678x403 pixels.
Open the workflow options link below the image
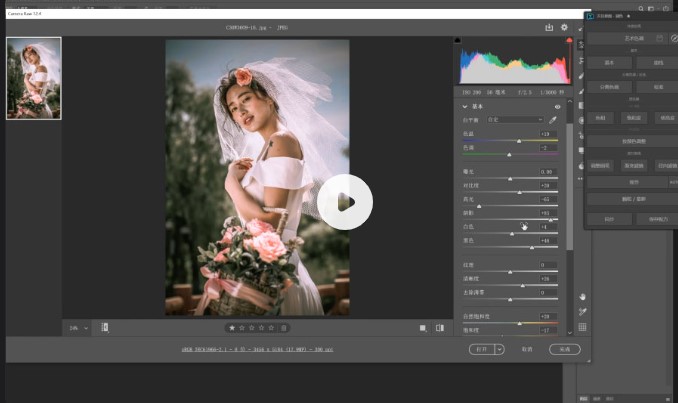[x=258, y=350]
